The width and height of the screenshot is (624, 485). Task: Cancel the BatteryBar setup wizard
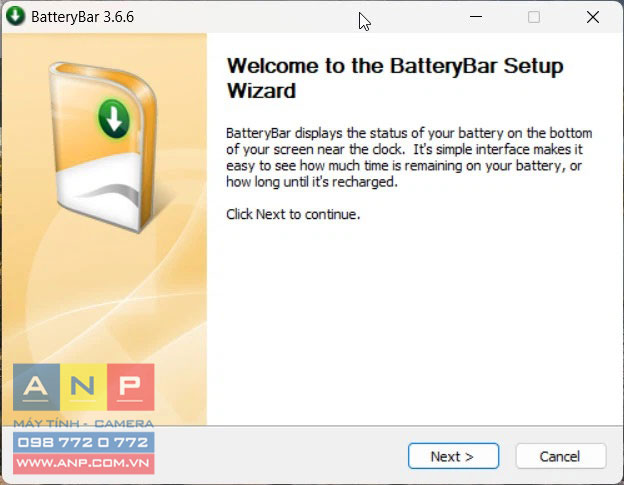(x=561, y=456)
